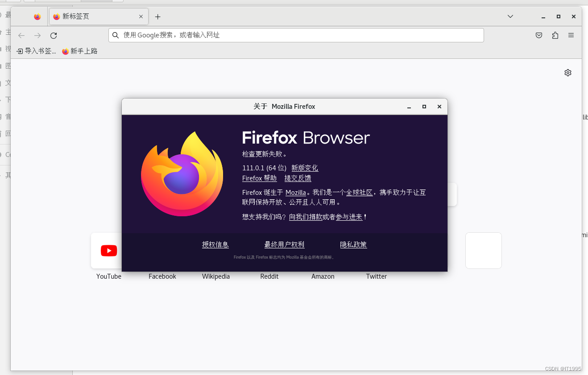Open the list-all-tabs dropdown
This screenshot has height=375, width=588.
click(510, 16)
